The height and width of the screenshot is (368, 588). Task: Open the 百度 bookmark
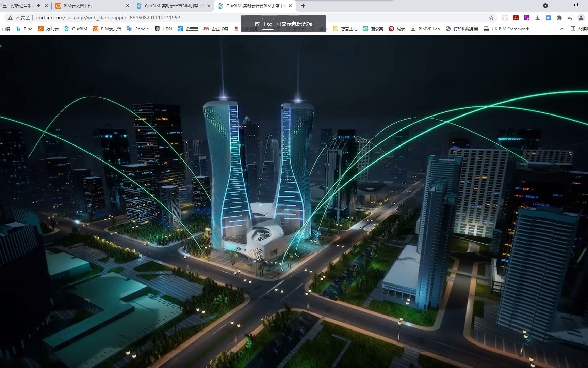pos(6,29)
